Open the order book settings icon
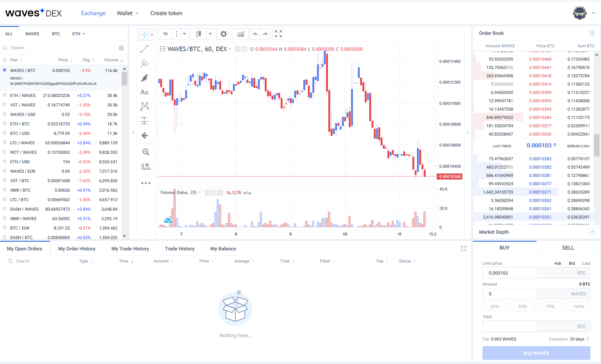601x364 pixels. coord(592,33)
